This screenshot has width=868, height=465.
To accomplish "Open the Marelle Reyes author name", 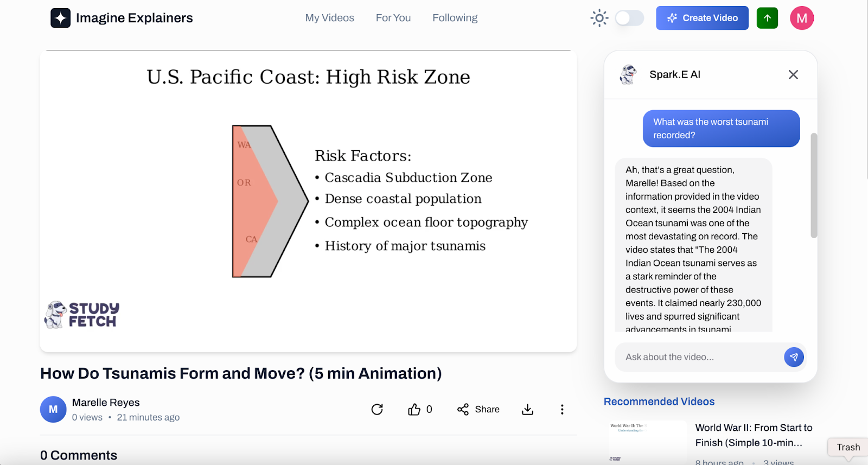I will 106,403.
